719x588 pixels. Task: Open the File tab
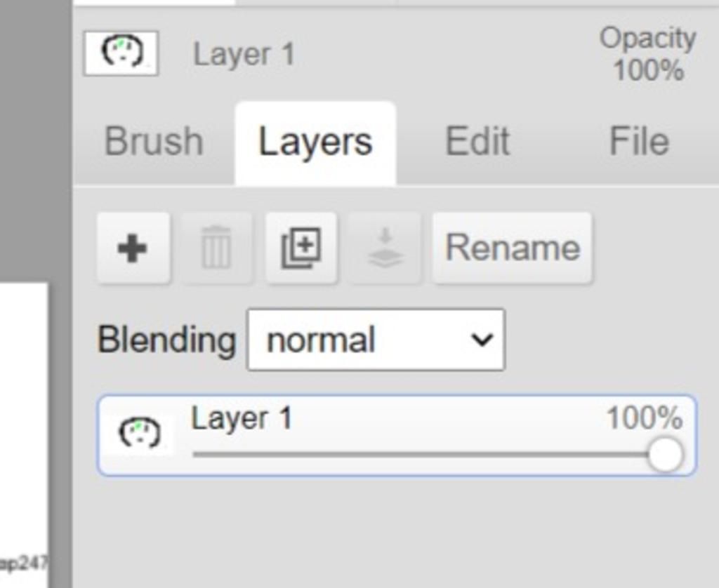[639, 141]
